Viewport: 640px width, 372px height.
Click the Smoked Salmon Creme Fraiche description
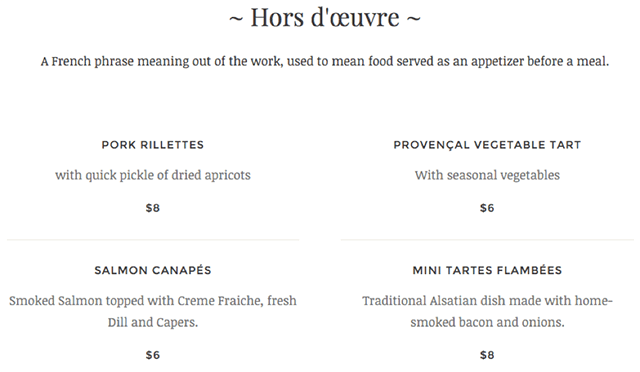(x=153, y=312)
